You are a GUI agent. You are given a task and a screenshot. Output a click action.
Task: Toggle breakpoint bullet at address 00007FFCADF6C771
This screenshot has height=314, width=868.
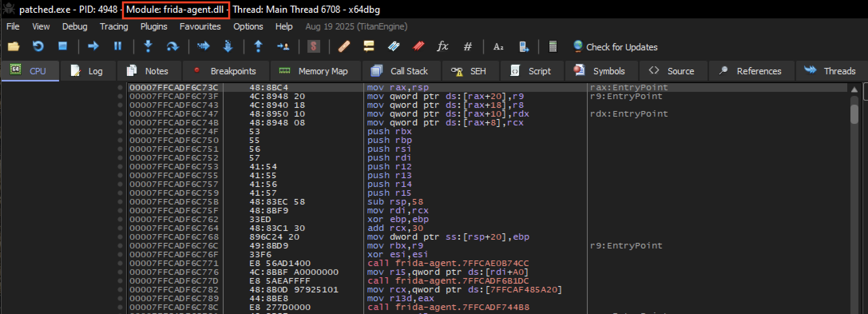click(120, 263)
